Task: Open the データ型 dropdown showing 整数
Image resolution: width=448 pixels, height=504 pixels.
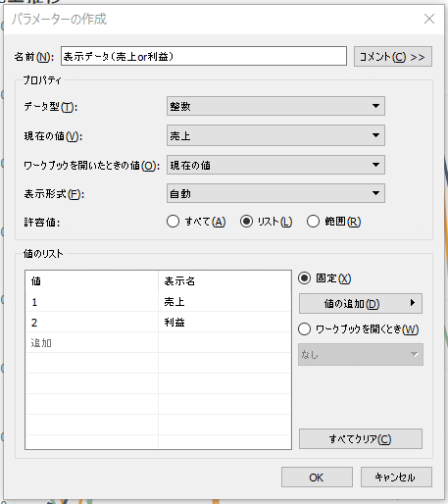Action: pos(275,106)
